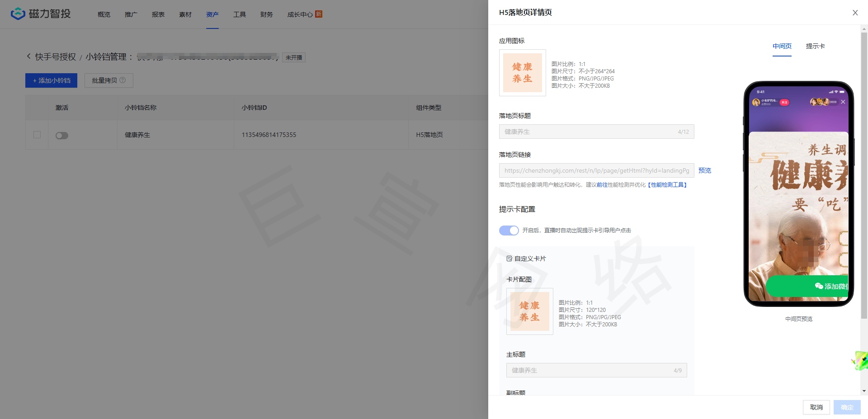The height and width of the screenshot is (419, 868).
Task: Click the streamer avatar in phone preview
Action: (x=756, y=102)
